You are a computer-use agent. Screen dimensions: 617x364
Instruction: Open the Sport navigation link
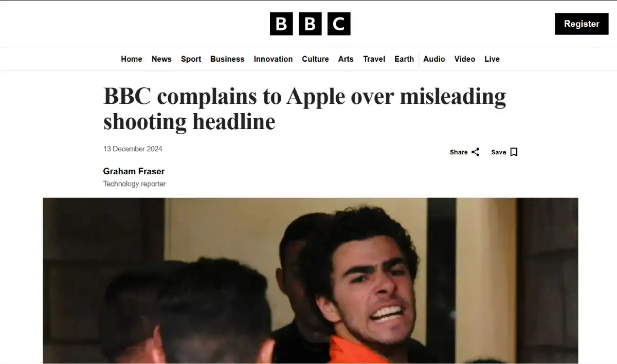pos(191,59)
